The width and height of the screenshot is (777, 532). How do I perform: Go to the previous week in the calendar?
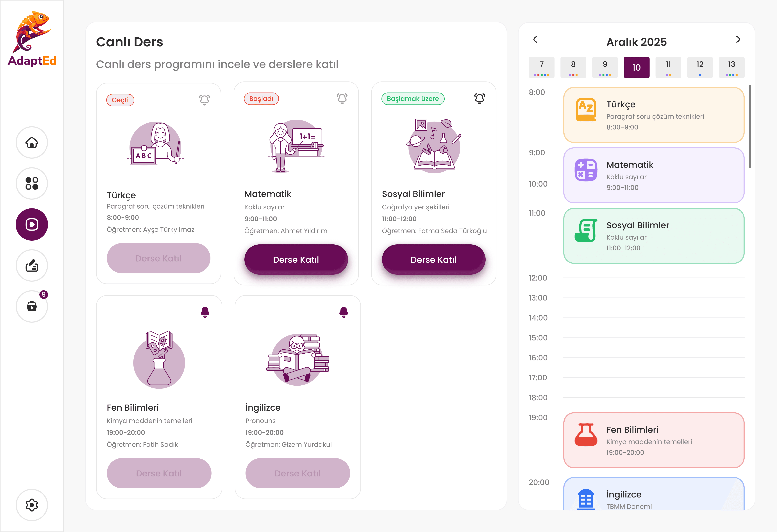[x=535, y=39]
